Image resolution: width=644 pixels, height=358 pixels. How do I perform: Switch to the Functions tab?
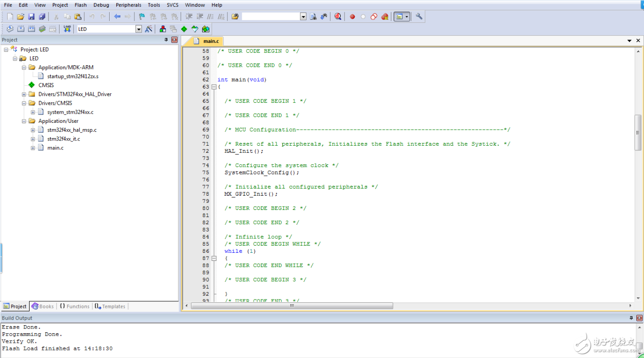(x=74, y=307)
